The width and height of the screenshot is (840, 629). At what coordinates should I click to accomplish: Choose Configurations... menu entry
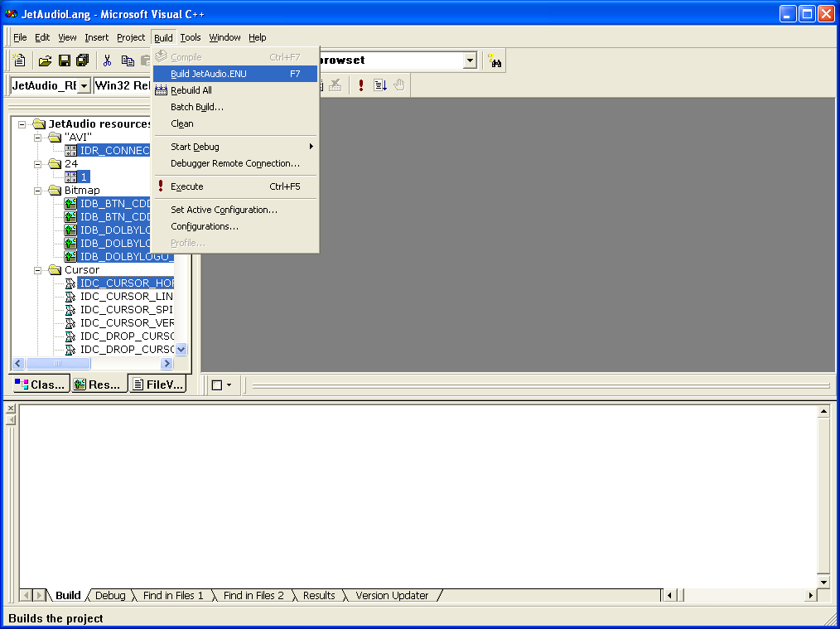point(235,226)
